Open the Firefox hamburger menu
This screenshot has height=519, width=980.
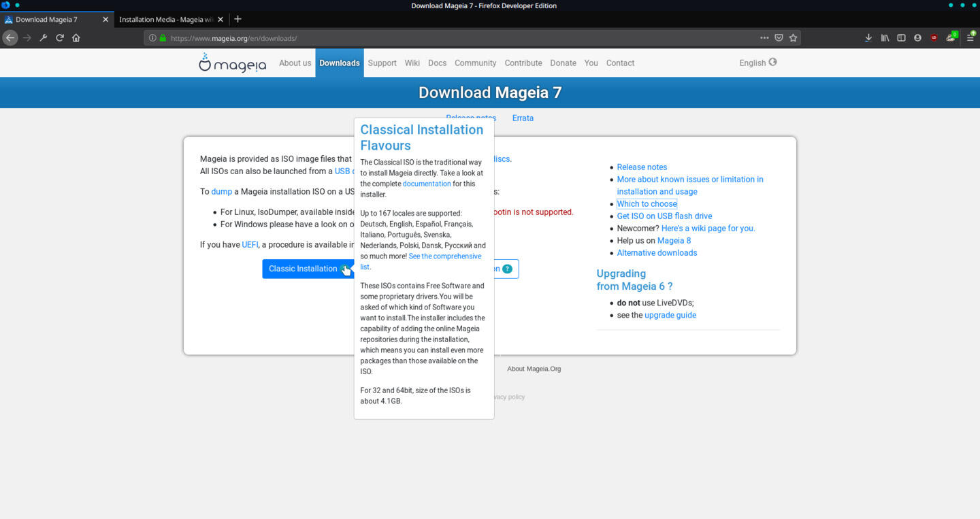click(970, 38)
